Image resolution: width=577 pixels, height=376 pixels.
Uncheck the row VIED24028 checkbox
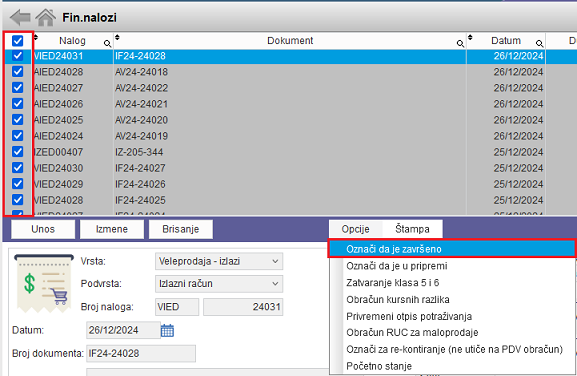[18, 200]
